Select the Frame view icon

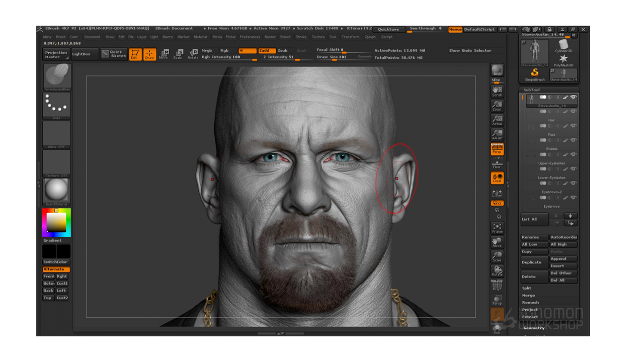click(x=497, y=228)
